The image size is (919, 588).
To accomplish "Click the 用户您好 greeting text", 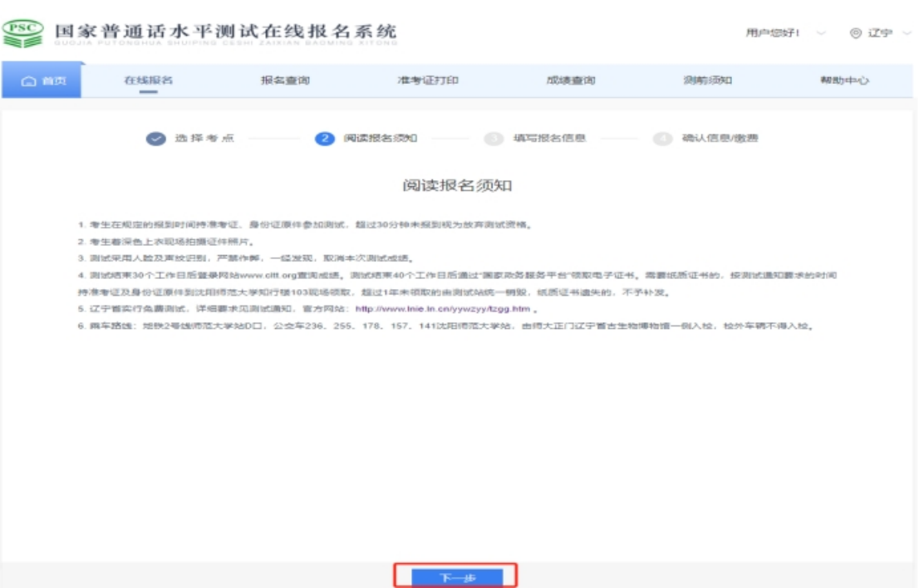I will point(772,33).
